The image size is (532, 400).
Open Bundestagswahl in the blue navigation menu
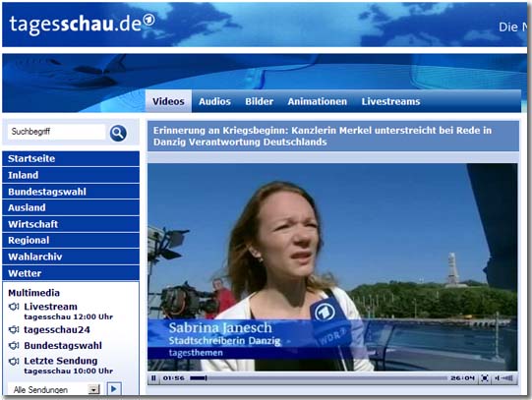click(x=71, y=192)
